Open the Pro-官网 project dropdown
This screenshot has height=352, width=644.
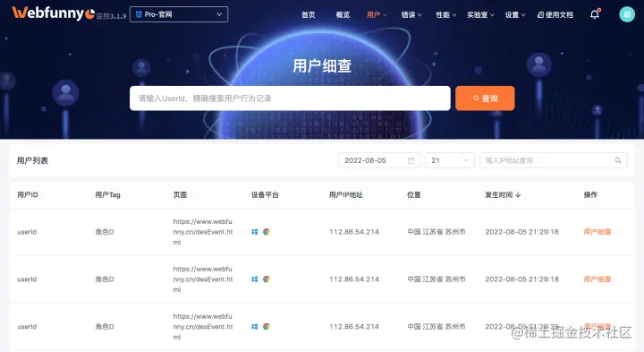click(x=179, y=14)
